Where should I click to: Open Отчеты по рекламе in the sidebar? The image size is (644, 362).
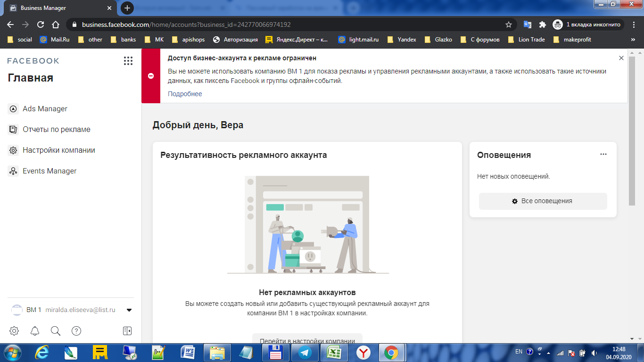coord(56,130)
